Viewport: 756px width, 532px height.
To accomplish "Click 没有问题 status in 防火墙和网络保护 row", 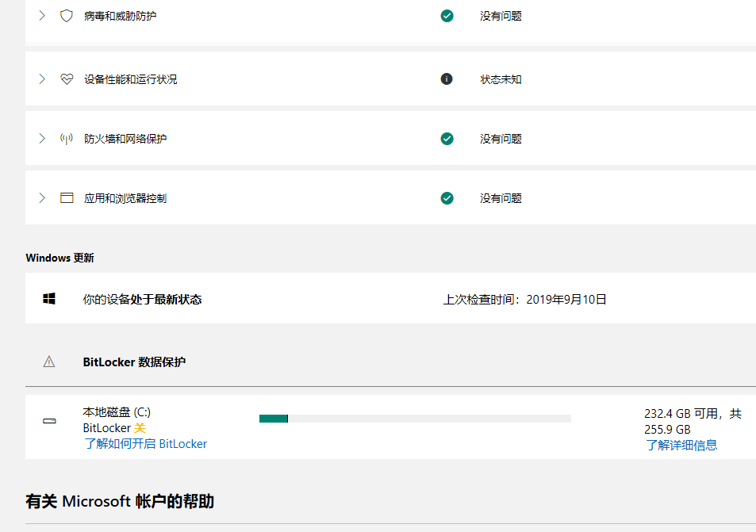I will coord(501,139).
